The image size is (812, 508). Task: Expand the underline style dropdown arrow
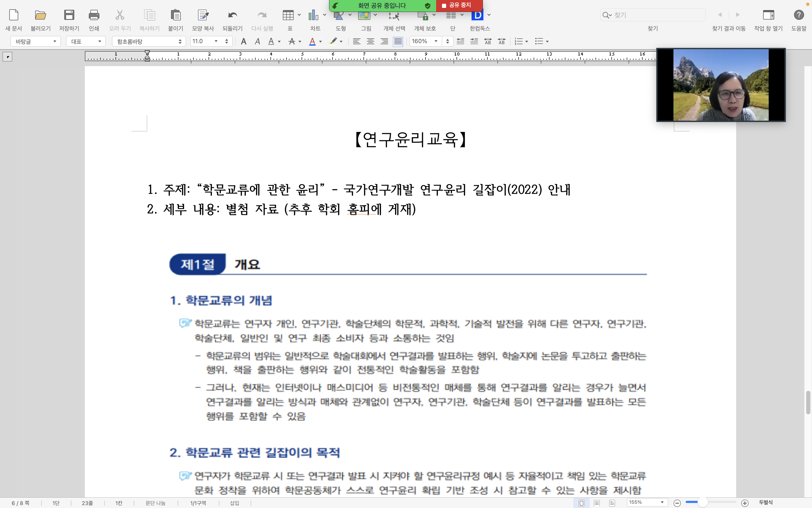pyautogui.click(x=279, y=42)
